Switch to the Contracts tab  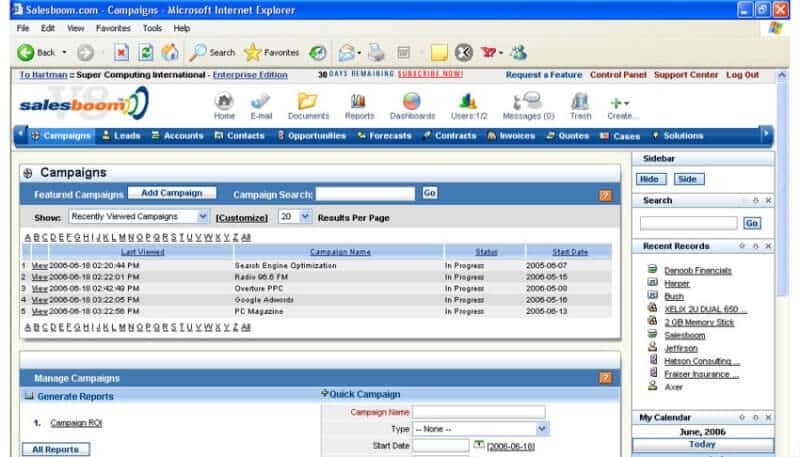(x=449, y=136)
